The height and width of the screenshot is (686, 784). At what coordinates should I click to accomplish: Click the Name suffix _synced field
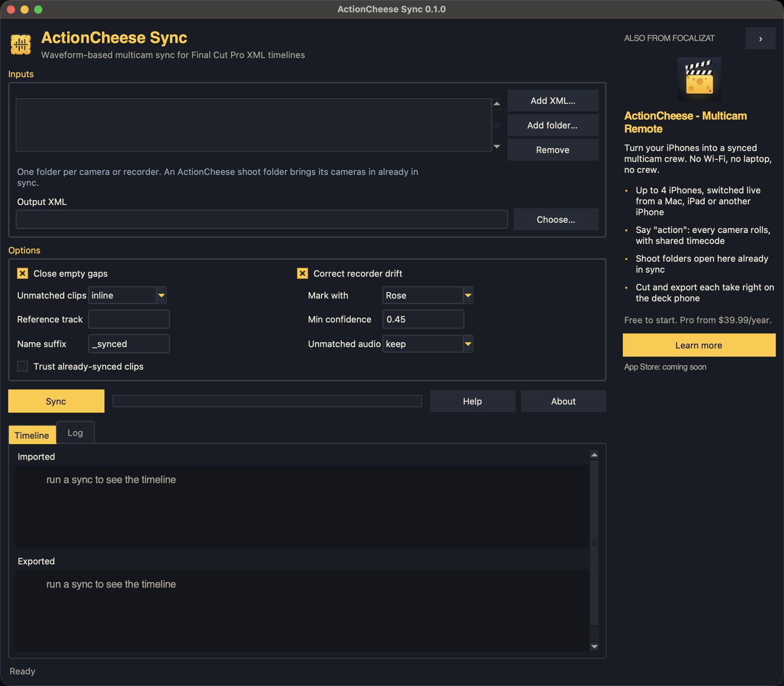tap(129, 344)
